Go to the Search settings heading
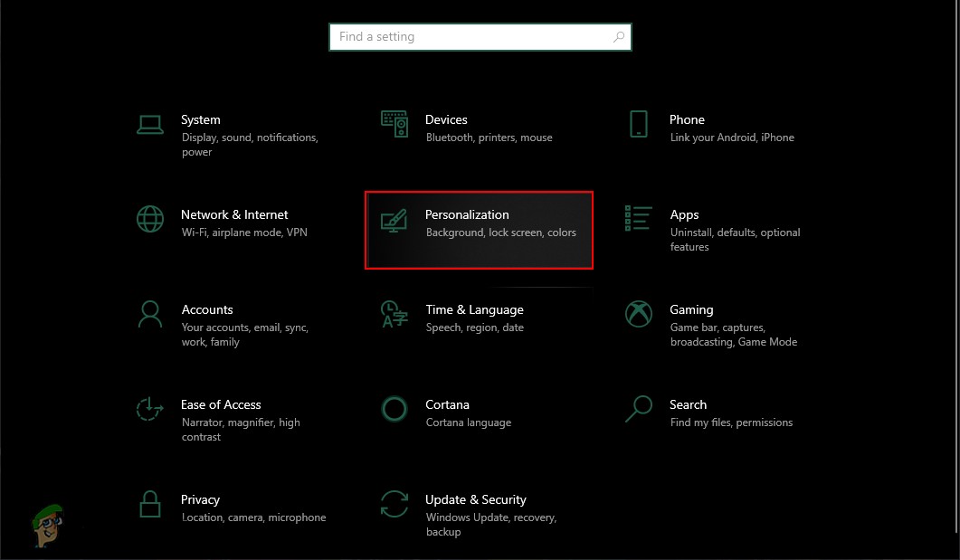The image size is (960, 560). pos(689,404)
